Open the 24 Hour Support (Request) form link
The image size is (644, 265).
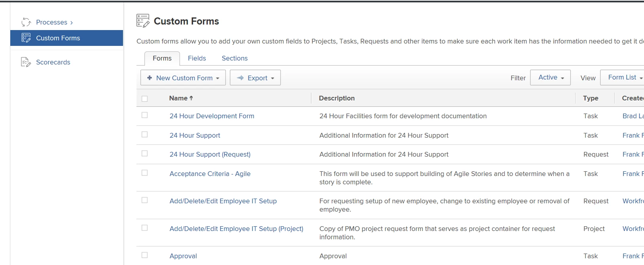(210, 154)
